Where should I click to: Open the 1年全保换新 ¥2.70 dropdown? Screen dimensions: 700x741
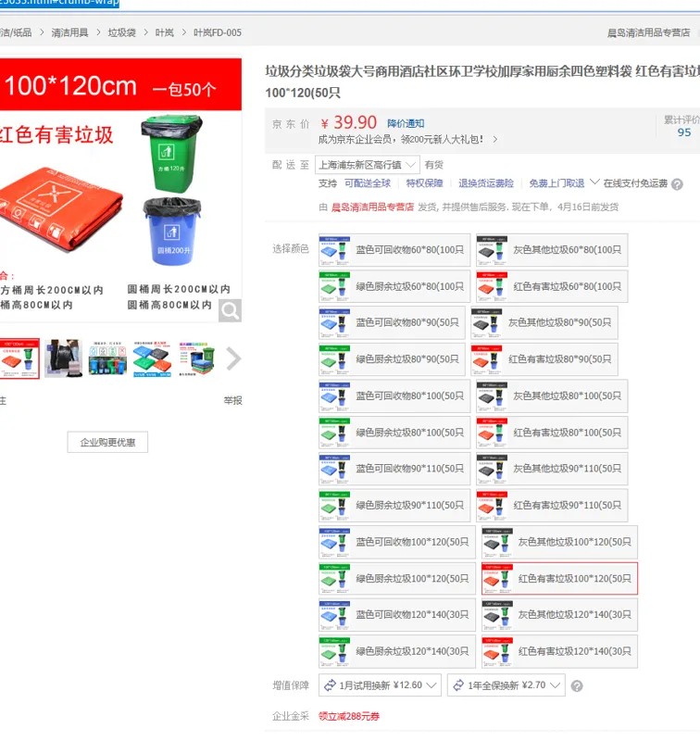(x=506, y=685)
